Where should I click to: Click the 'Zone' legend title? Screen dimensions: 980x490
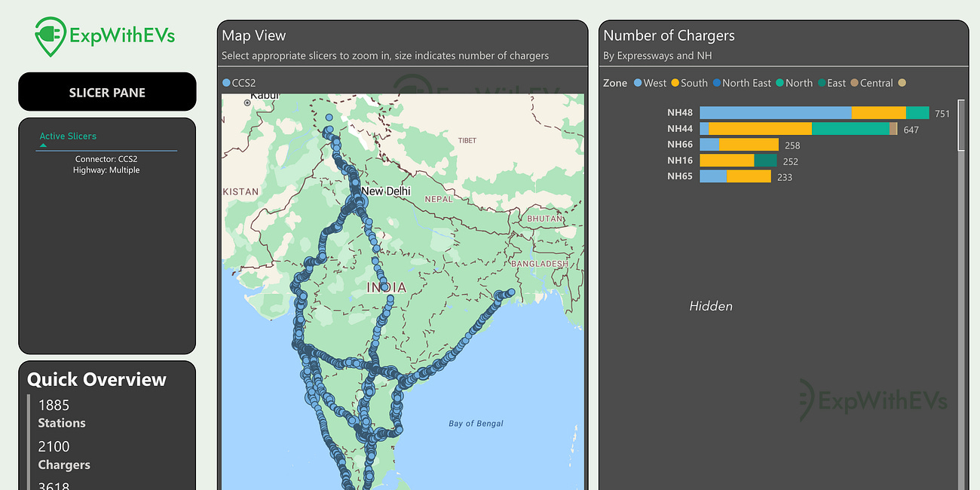[615, 83]
